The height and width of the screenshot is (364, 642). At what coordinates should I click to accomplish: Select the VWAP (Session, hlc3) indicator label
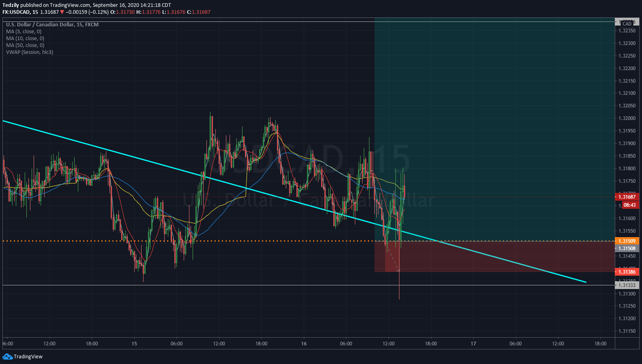coord(30,52)
